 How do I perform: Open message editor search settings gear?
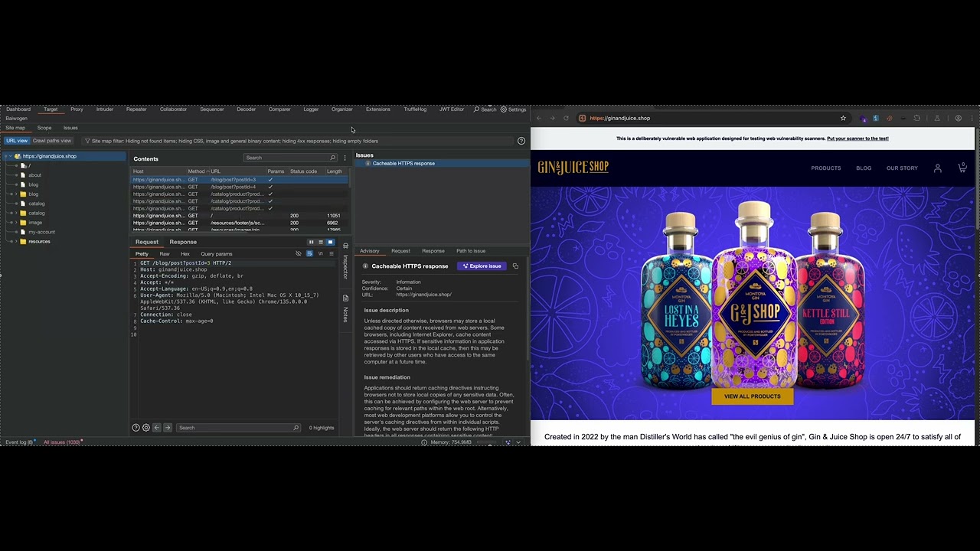[146, 428]
